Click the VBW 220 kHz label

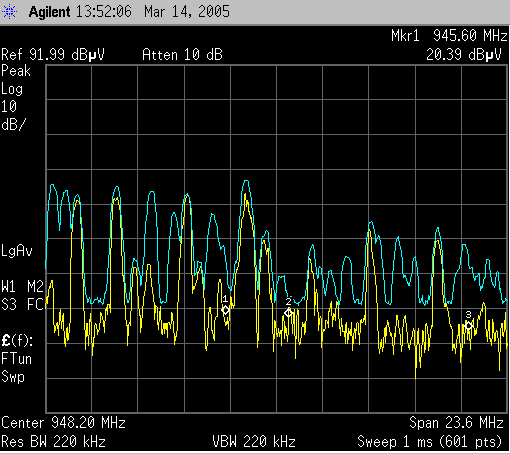[254, 442]
